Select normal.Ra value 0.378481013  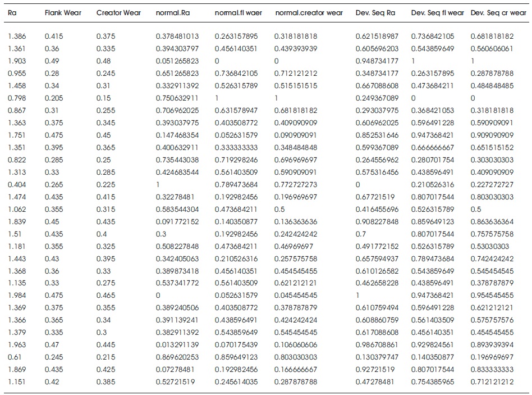177,37
